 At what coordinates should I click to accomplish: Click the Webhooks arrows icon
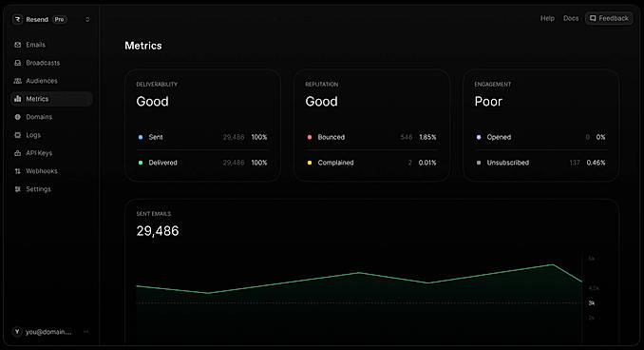click(x=18, y=171)
